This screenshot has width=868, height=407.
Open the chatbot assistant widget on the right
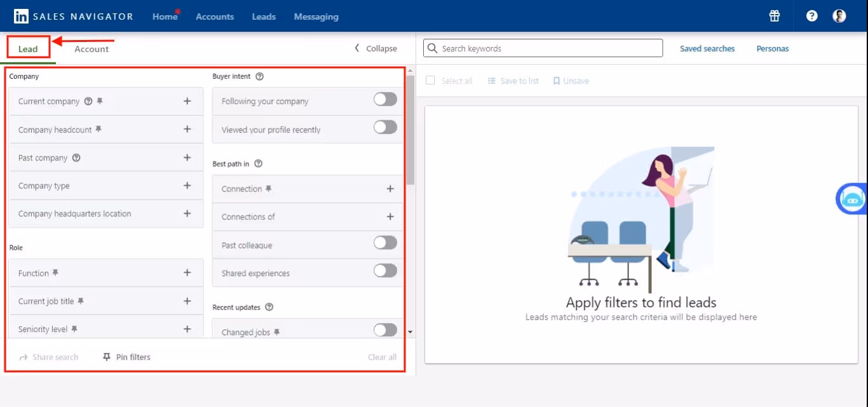pos(851,198)
